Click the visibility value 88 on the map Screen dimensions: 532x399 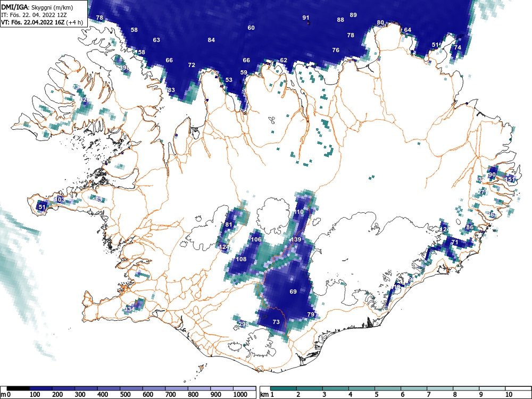(340, 20)
